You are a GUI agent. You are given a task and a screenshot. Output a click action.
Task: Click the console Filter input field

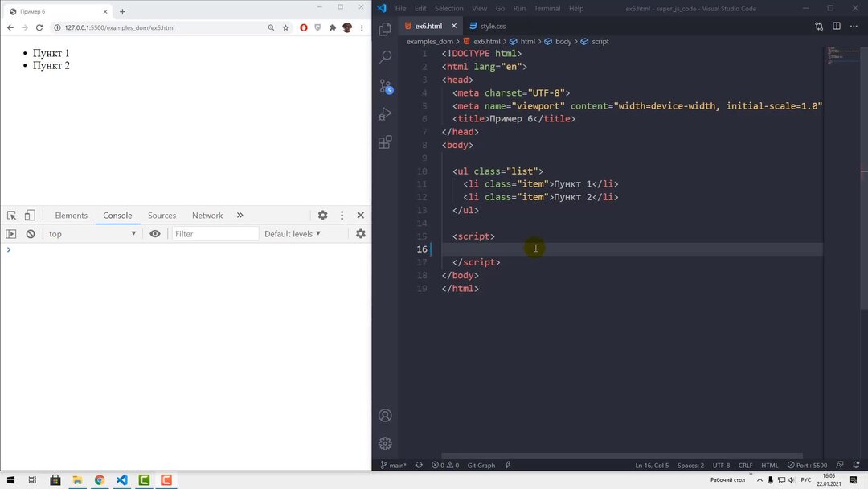(x=215, y=234)
